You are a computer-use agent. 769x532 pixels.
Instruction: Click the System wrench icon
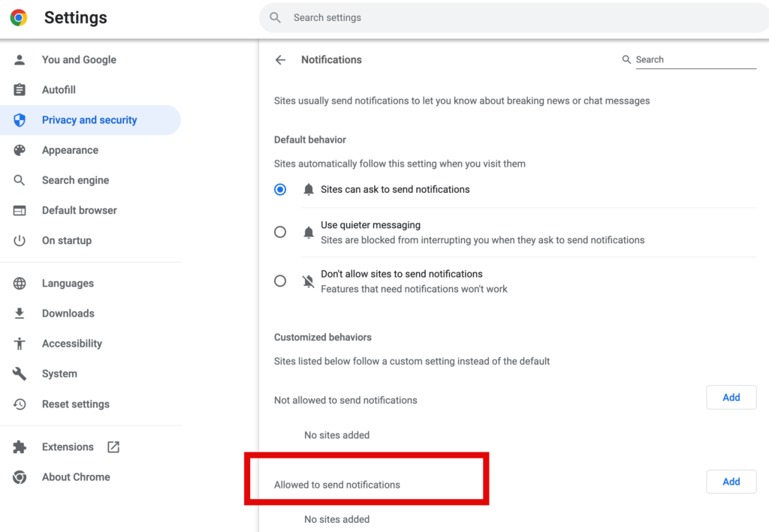(20, 374)
